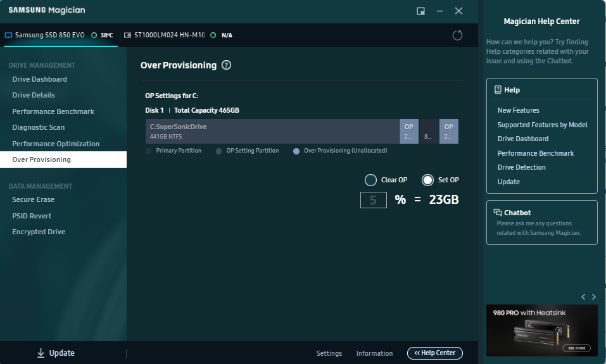Screen dimensions: 606x364
Task: Click the ST1000LM024 hard drive icon
Action: pos(127,35)
